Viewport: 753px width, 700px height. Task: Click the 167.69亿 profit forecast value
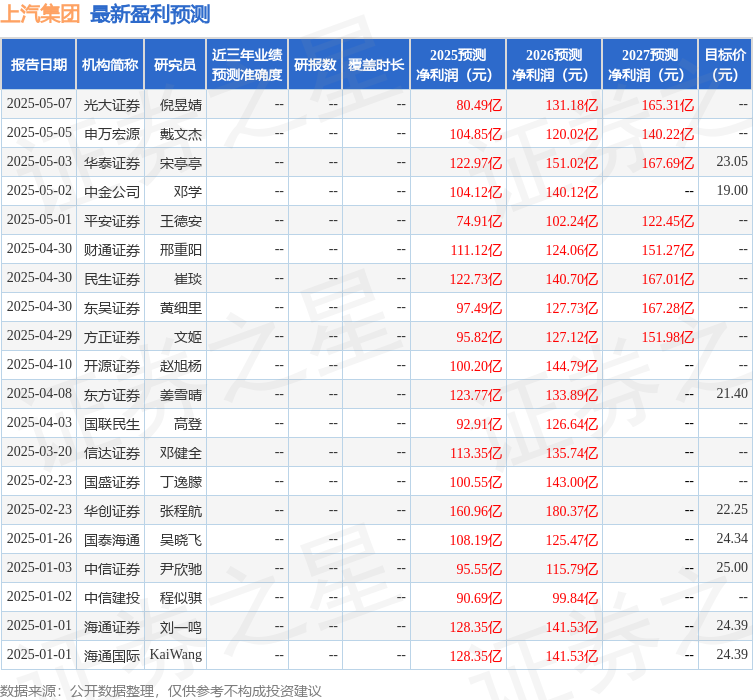(x=668, y=163)
